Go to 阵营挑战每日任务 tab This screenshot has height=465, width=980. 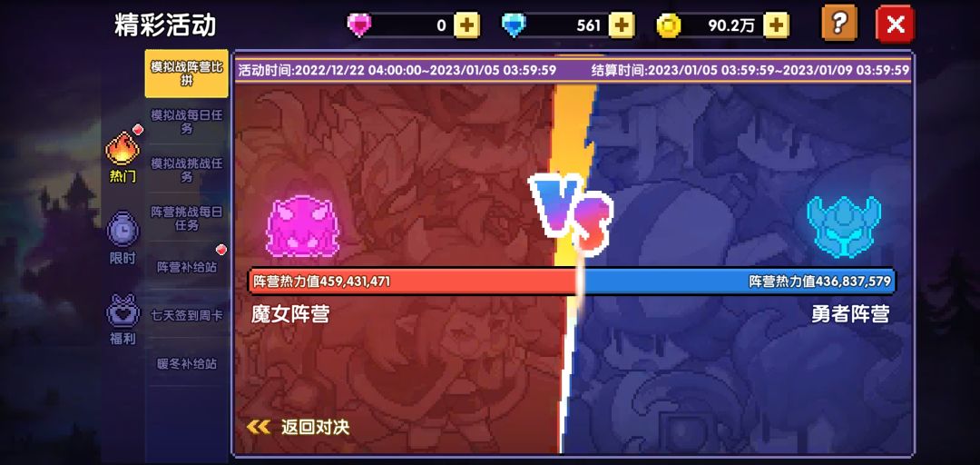(186, 218)
